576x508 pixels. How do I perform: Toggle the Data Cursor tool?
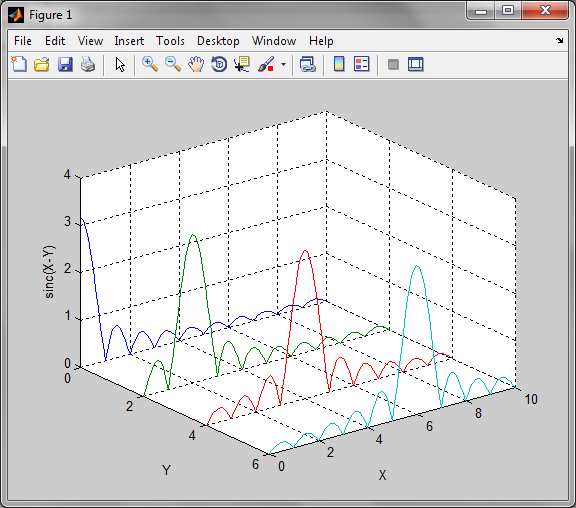click(242, 64)
